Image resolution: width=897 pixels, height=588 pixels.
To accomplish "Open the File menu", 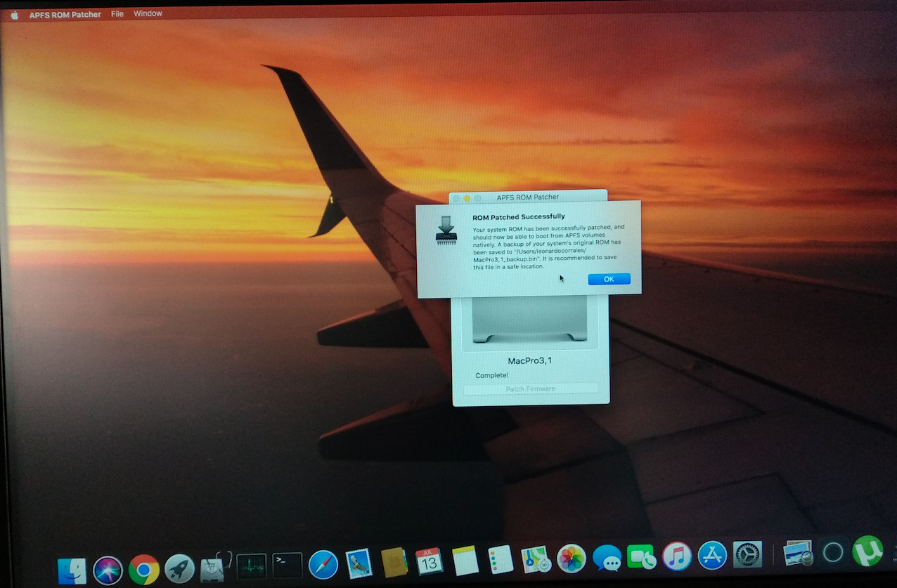I will pos(117,13).
